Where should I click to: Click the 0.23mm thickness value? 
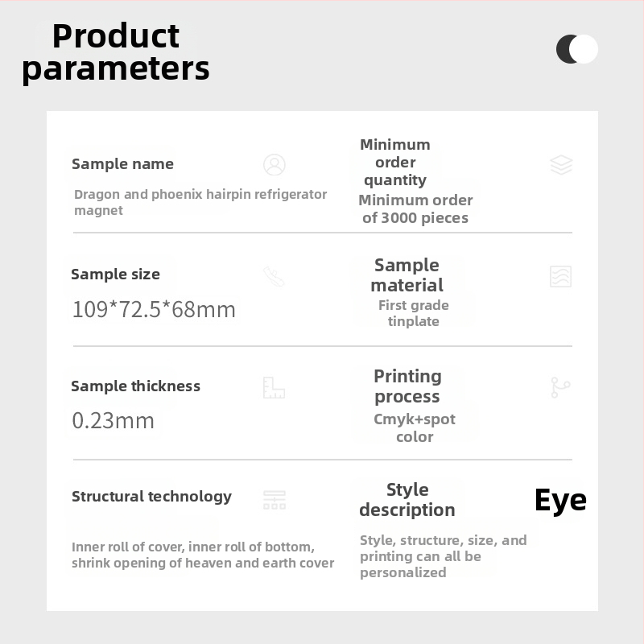tap(113, 420)
